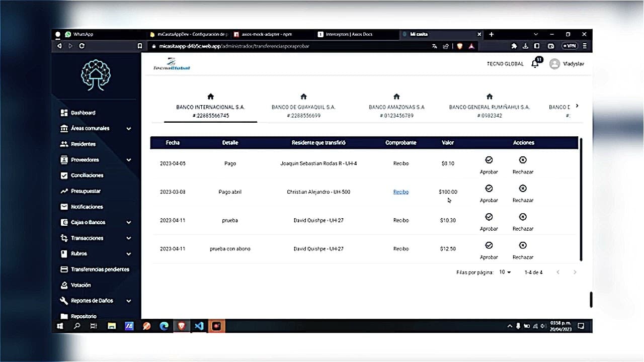Approve the Joaquin Sebastian Rodas transfer

click(489, 164)
